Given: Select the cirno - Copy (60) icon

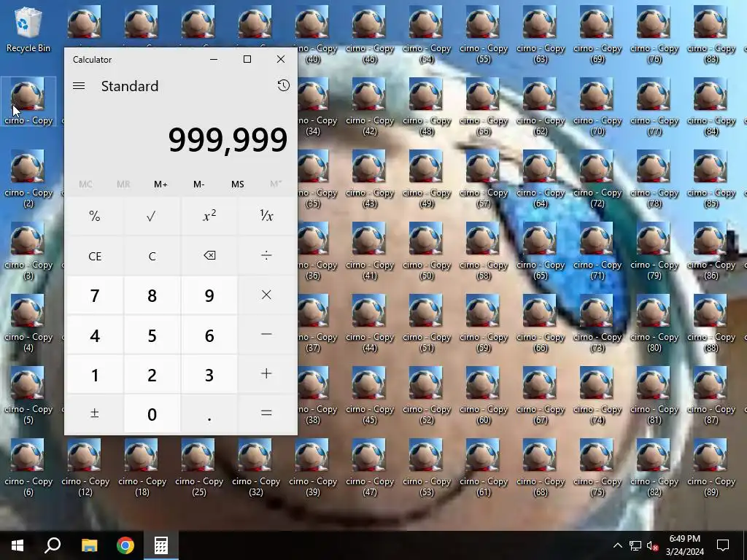Looking at the screenshot, I should pyautogui.click(x=483, y=394).
